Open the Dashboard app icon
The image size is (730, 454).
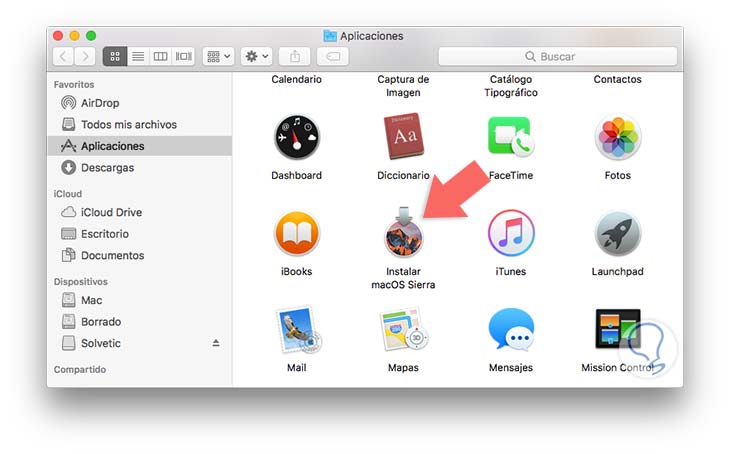click(297, 137)
